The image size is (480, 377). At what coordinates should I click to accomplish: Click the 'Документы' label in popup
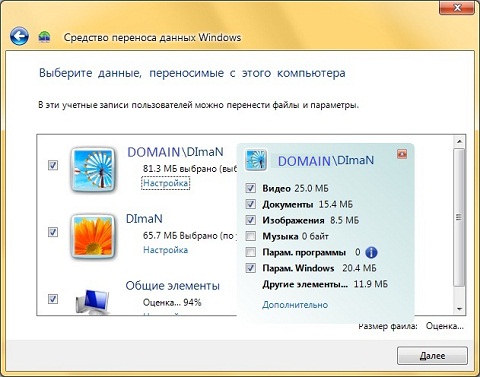point(288,204)
